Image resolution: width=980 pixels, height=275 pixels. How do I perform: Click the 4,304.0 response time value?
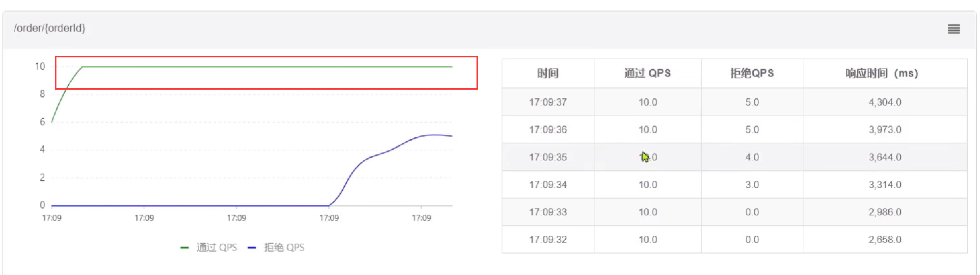coord(885,102)
